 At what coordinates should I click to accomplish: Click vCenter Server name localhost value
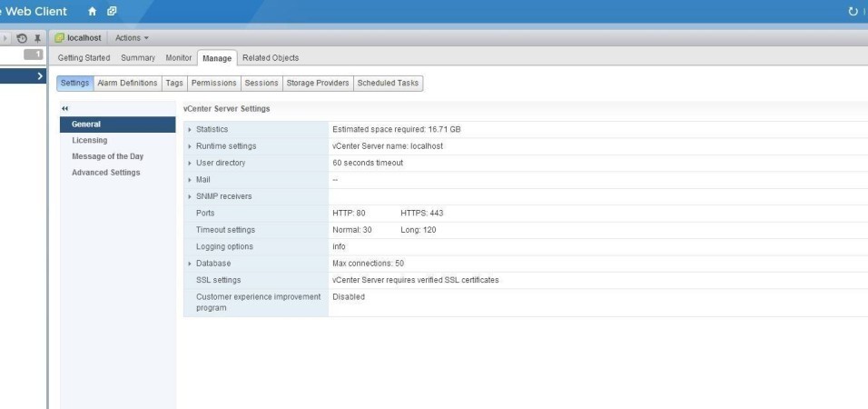point(388,146)
